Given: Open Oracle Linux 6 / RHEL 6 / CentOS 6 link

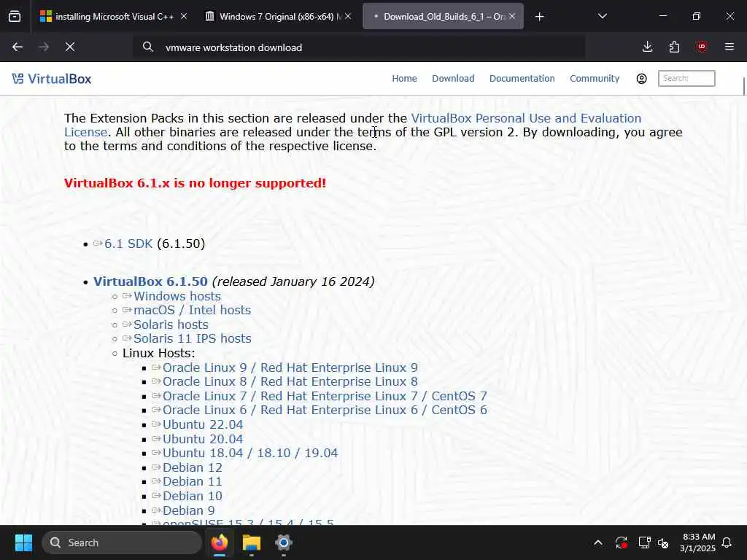Looking at the screenshot, I should coord(325,410).
